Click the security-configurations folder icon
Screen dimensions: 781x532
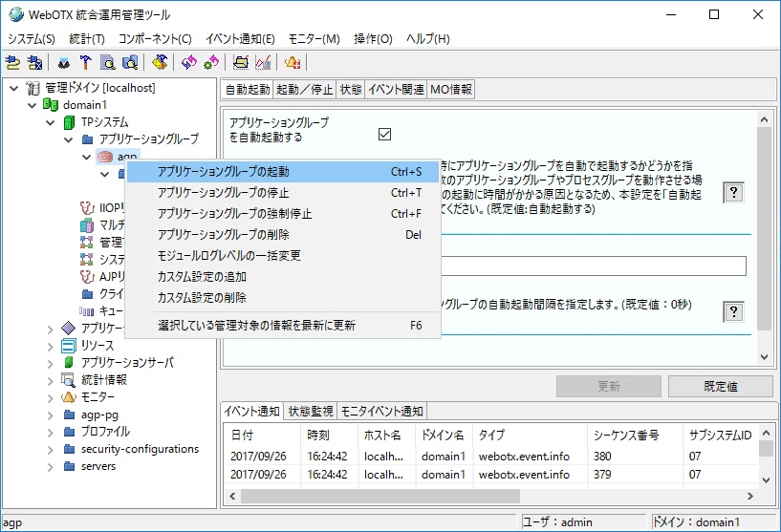[69, 449]
